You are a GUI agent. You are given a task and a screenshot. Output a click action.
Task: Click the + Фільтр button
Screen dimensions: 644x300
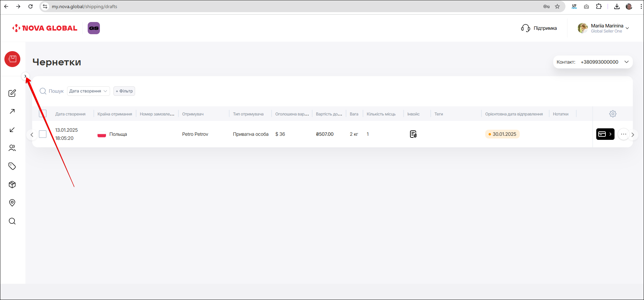tap(124, 91)
